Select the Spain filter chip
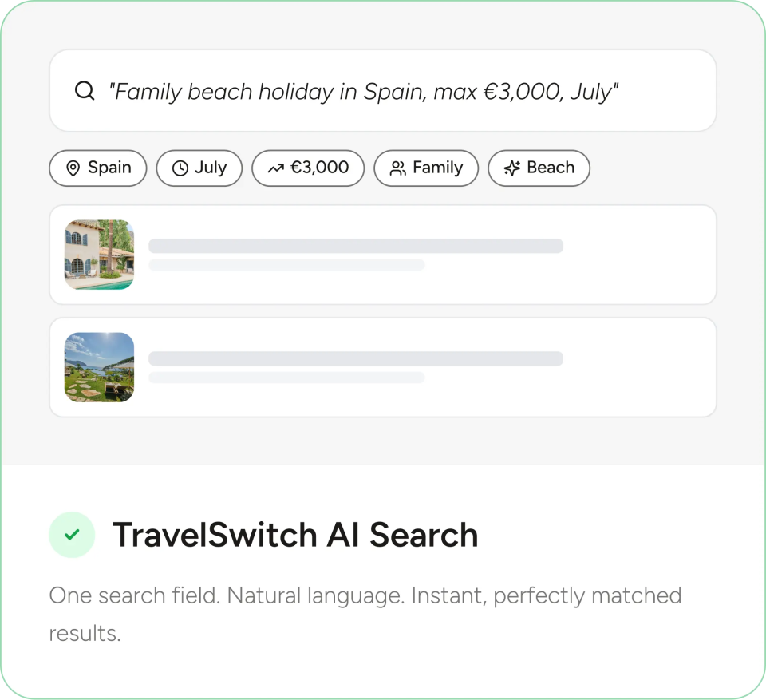The image size is (766, 700). tap(98, 168)
